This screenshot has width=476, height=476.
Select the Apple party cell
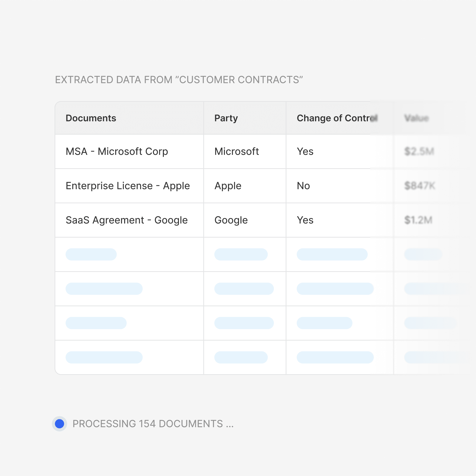tap(228, 186)
